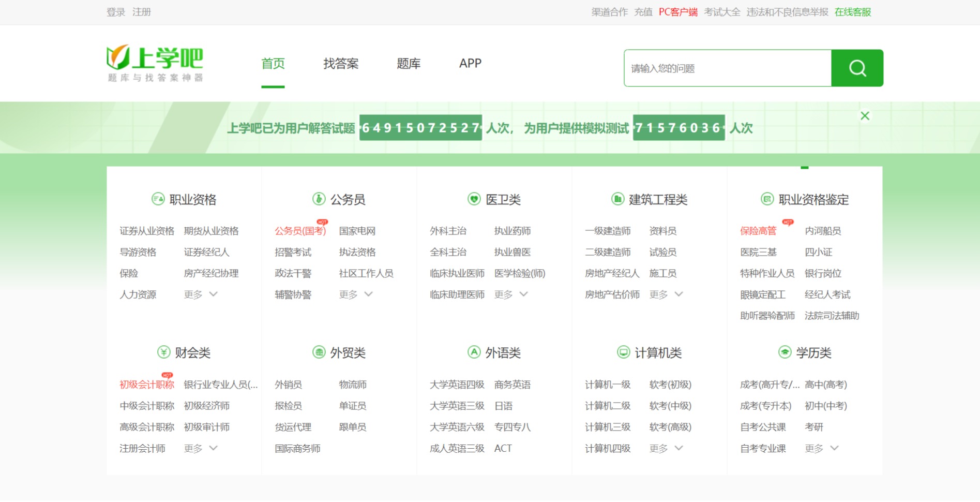The width and height of the screenshot is (980, 502).
Task: Open the 题库 navigation tab
Action: click(x=409, y=64)
